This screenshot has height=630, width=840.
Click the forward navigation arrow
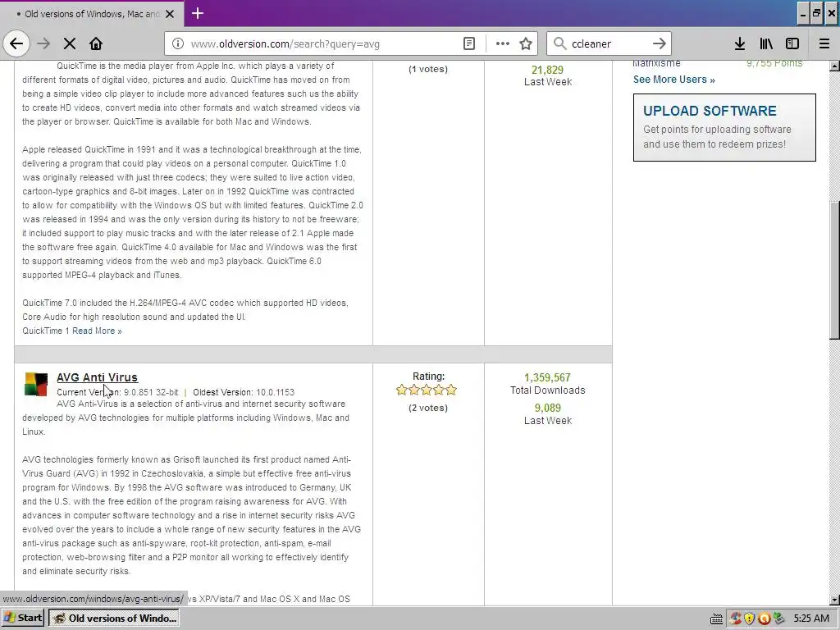[43, 43]
